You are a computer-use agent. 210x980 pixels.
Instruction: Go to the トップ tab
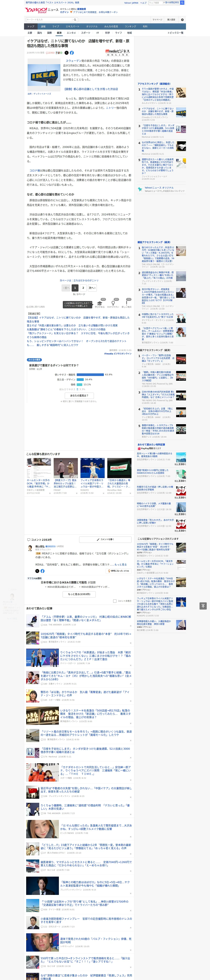[x=31, y=27]
